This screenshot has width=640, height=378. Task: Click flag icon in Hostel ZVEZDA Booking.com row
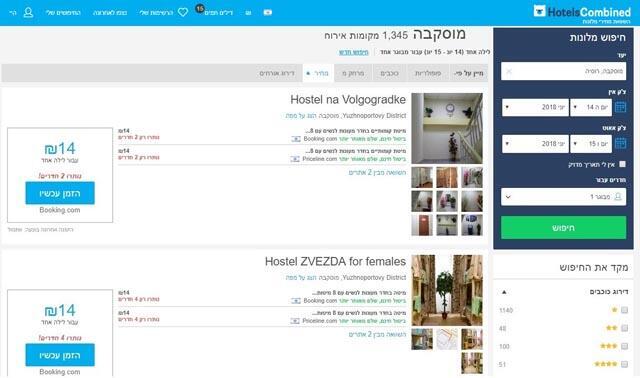point(296,301)
